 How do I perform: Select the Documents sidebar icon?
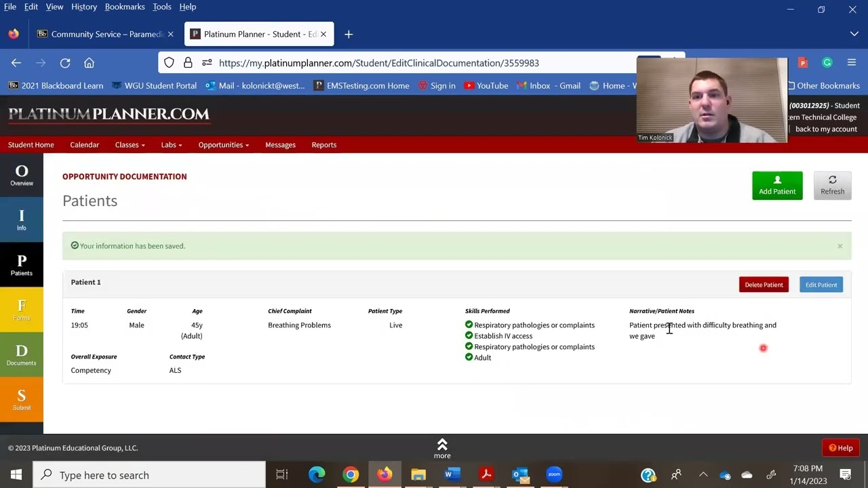coord(21,354)
